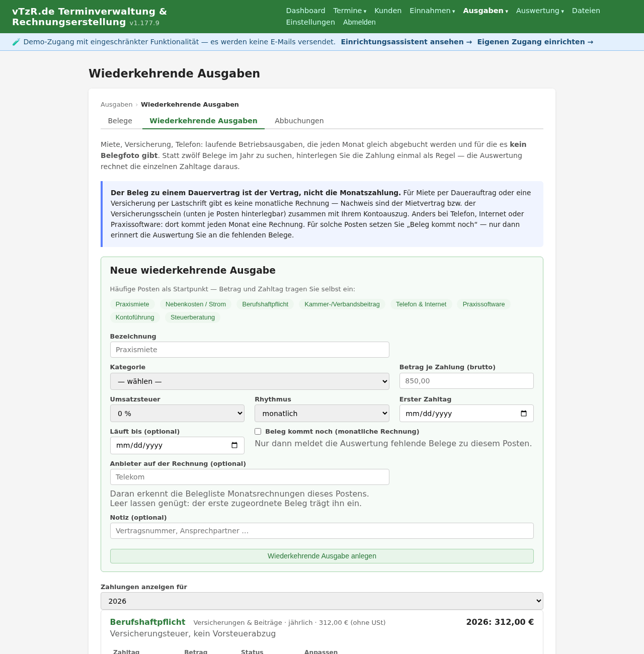Viewport: 644px width, 654px height.
Task: Choose the Steuerberatung preset chip
Action: pos(193,317)
